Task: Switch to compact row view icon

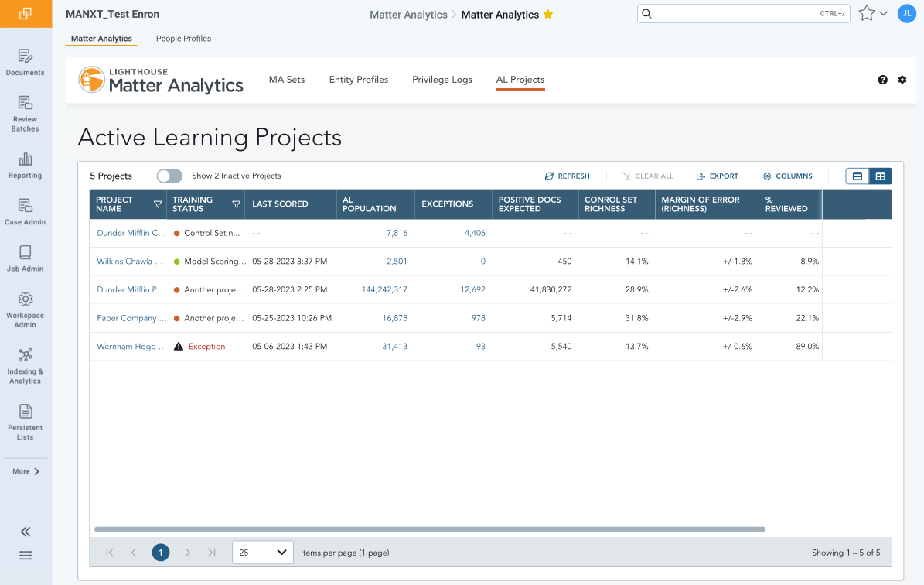Action: [x=858, y=176]
